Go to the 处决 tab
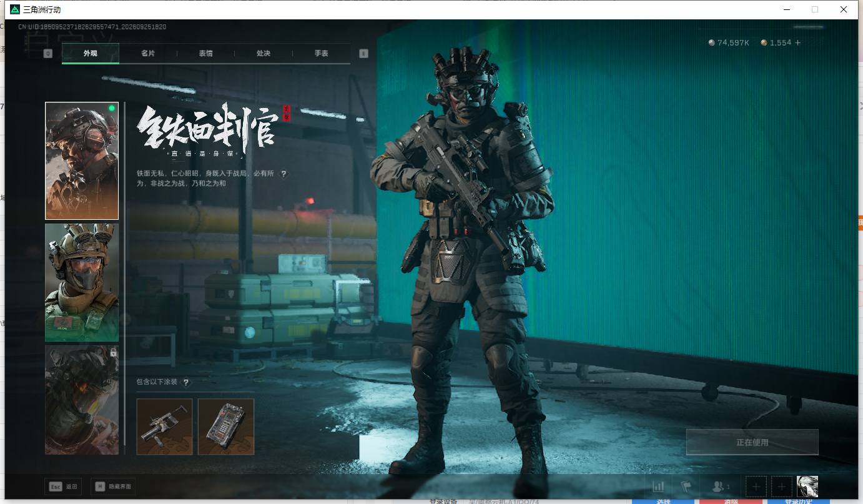 point(264,54)
